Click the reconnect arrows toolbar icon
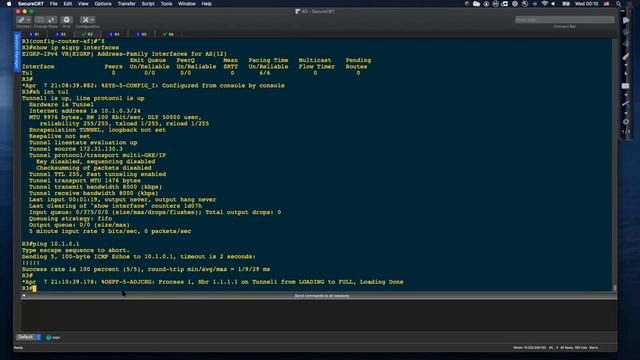 click(51, 20)
